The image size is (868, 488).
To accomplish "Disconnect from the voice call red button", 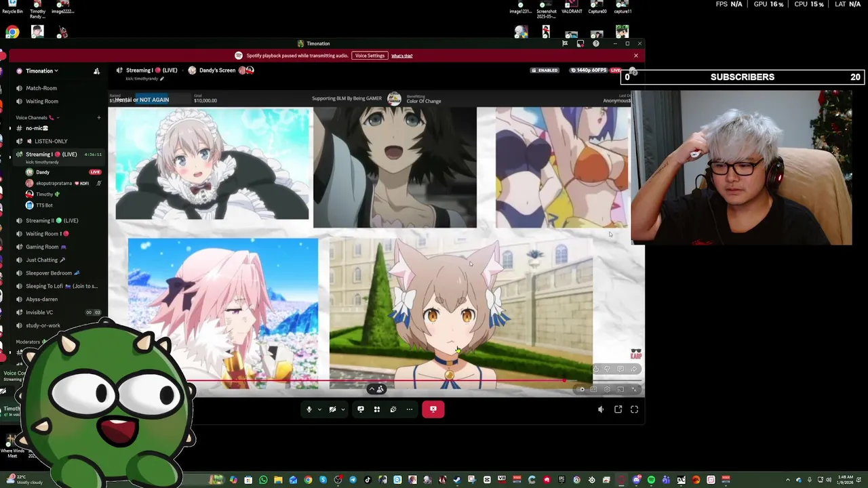I will pos(433,409).
